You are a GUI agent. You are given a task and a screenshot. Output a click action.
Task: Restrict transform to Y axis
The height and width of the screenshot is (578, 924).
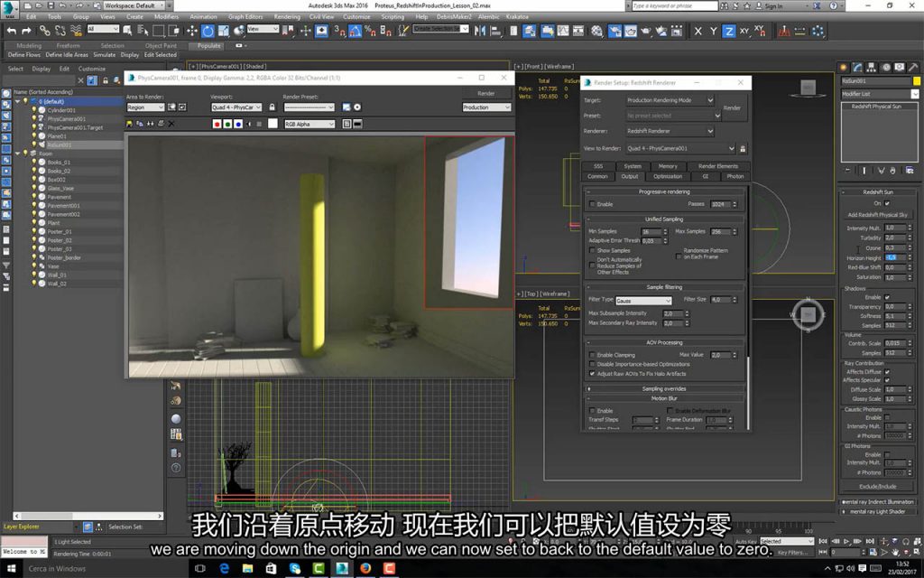click(714, 31)
